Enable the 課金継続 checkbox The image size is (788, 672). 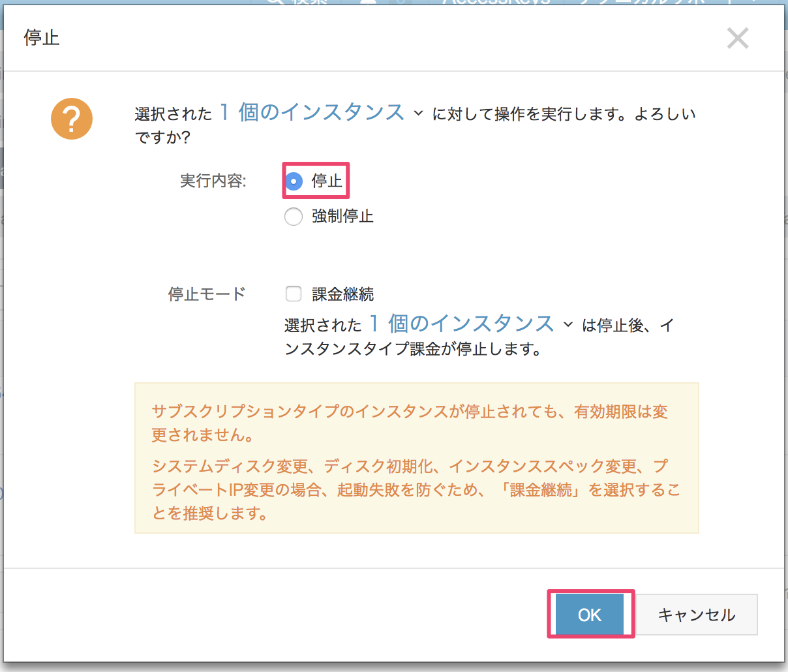tap(294, 294)
